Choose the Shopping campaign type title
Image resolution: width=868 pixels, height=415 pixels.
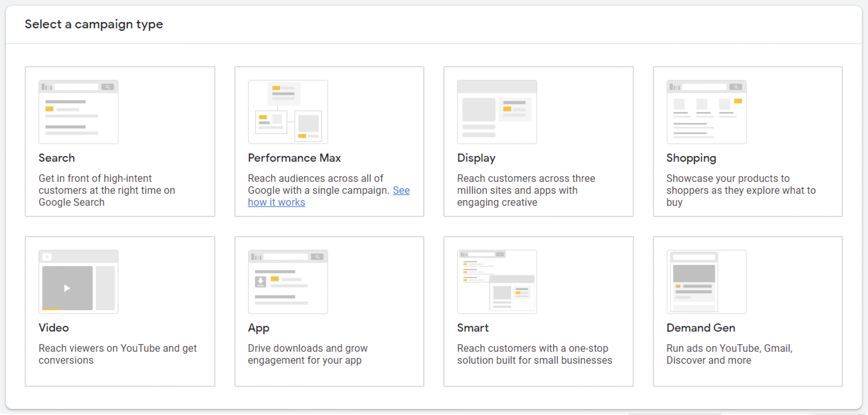(x=691, y=158)
